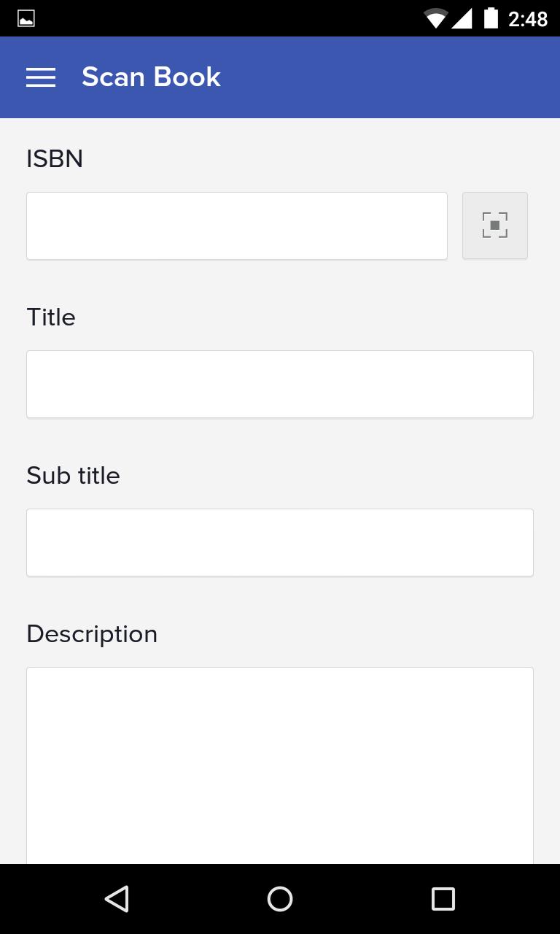Screen dimensions: 560x934
Task: Tap the Wi-Fi status icon
Action: 435,19
